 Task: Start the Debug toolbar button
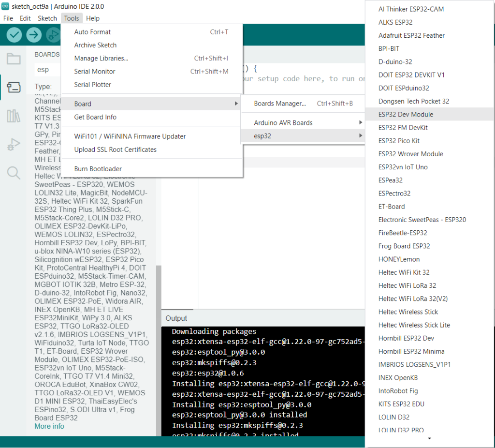53,34
